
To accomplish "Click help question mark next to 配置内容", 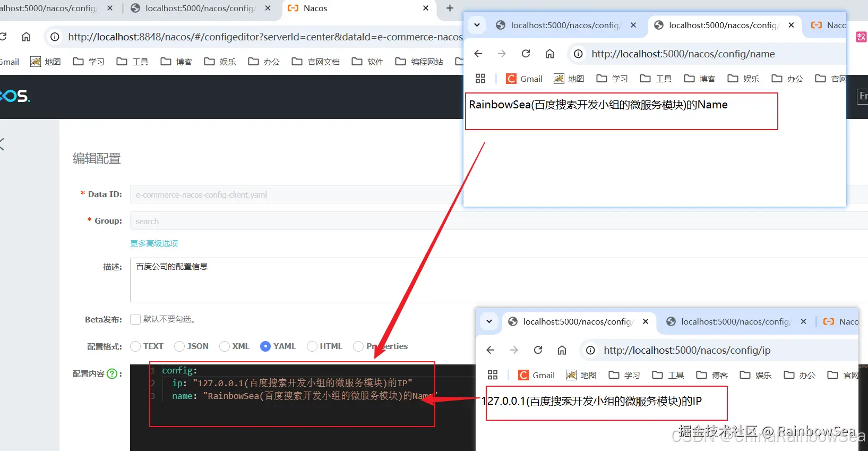I will [x=112, y=373].
